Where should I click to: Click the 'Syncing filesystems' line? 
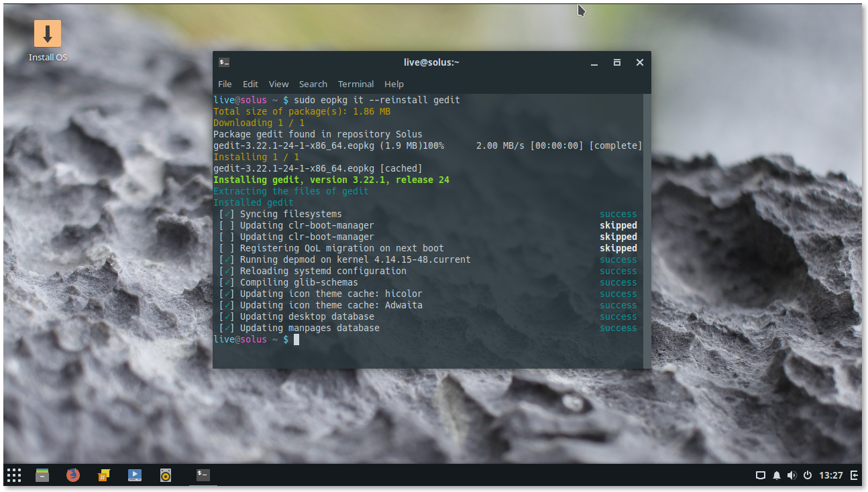(291, 214)
